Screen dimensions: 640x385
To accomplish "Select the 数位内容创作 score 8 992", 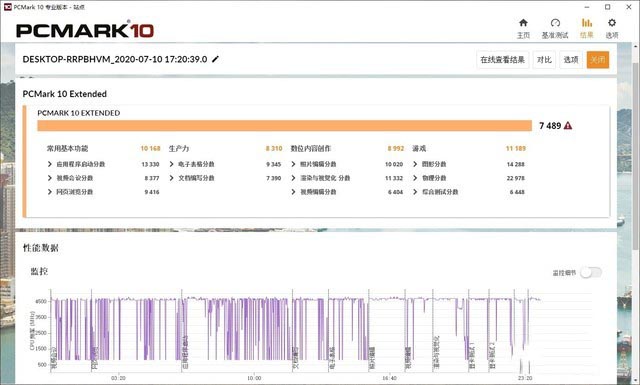I will point(396,149).
